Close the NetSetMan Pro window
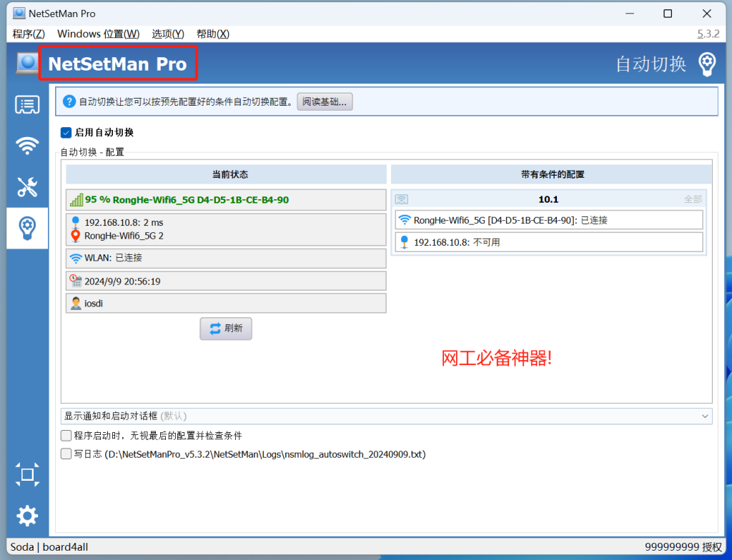 [x=707, y=14]
